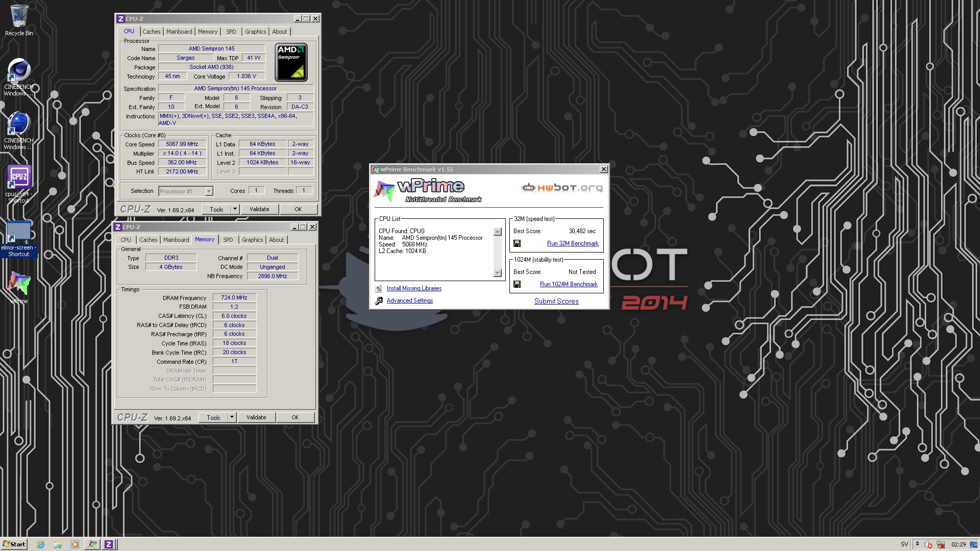
Task: Click the NB Frequency value 2896.0 MHz
Action: 273,276
